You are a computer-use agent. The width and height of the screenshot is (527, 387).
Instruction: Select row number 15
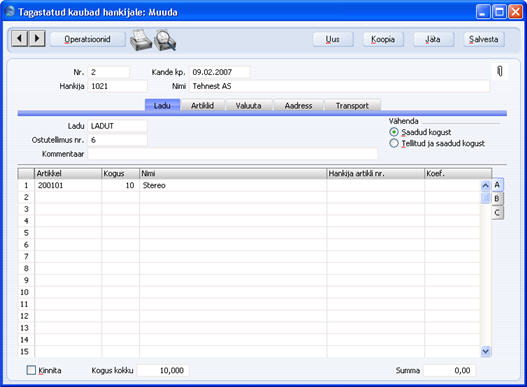pyautogui.click(x=26, y=352)
